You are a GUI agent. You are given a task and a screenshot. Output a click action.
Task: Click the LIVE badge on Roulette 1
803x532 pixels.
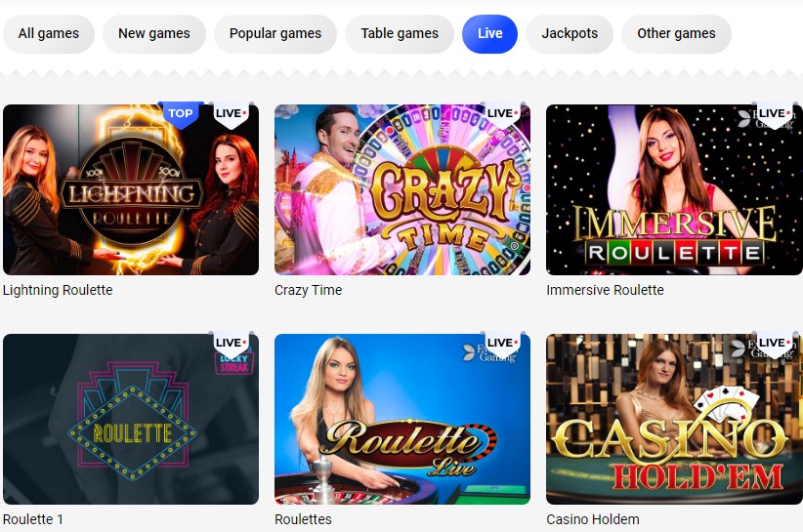pos(231,344)
